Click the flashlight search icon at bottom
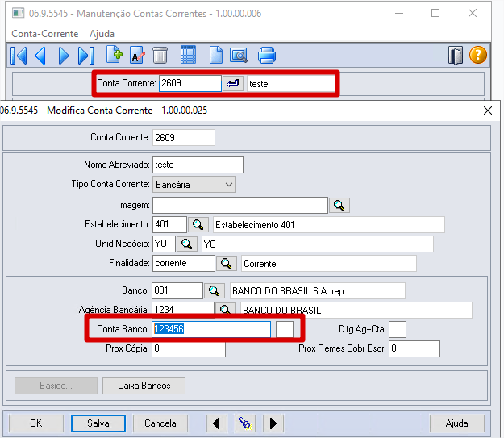The image size is (504, 438). pyautogui.click(x=244, y=423)
